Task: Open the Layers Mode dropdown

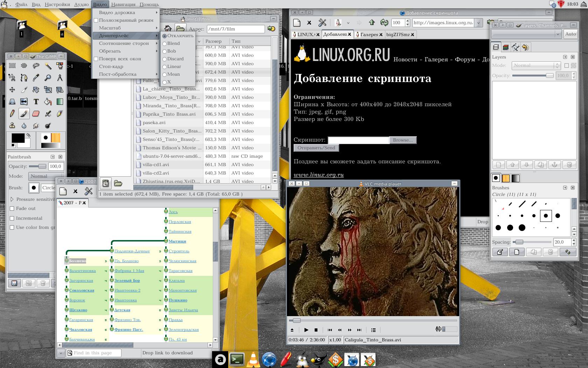Action: (x=536, y=66)
